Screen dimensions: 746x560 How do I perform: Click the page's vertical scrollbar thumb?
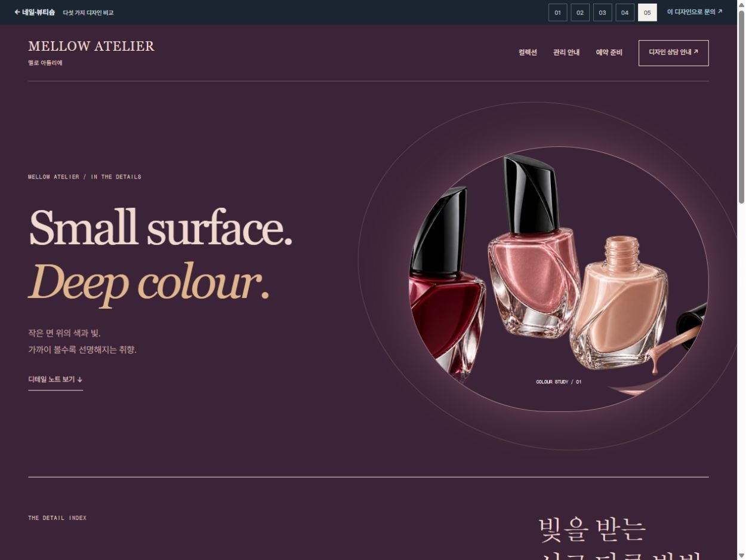coord(741,107)
